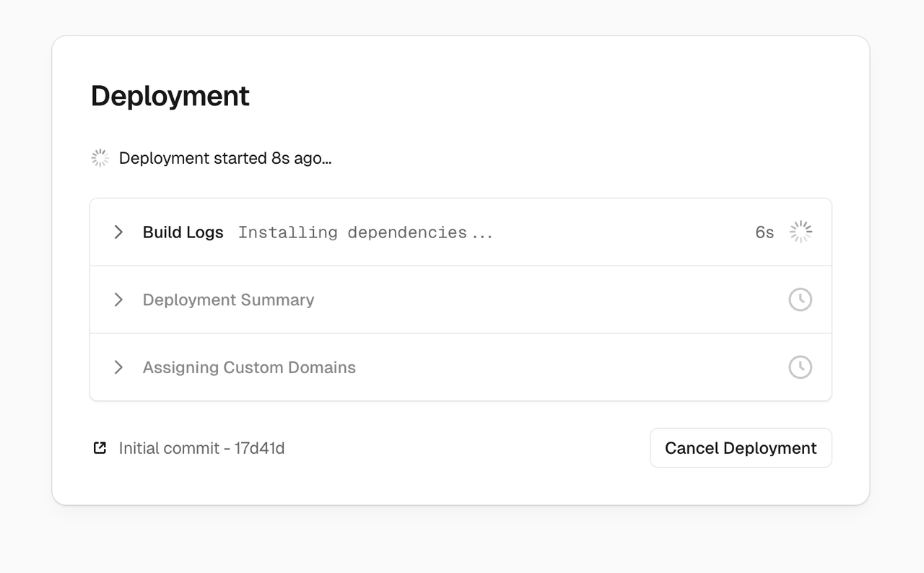The image size is (924, 573).
Task: Click the spinner beside Deployment started text
Action: coord(100,158)
